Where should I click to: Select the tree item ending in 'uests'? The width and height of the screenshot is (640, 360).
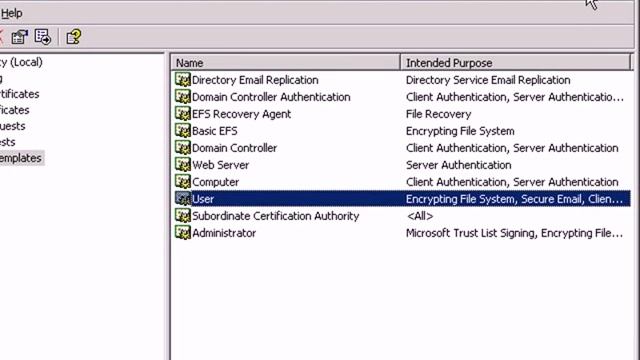(x=13, y=126)
